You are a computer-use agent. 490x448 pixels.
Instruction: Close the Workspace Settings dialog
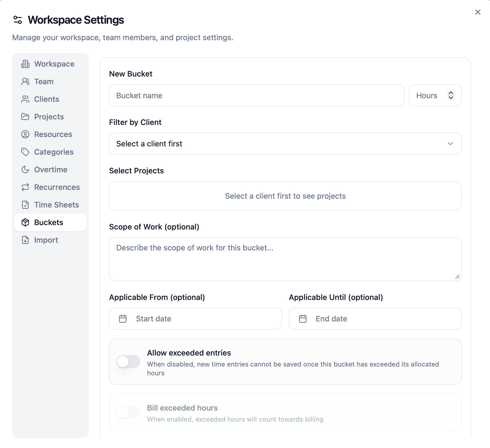pyautogui.click(x=478, y=12)
